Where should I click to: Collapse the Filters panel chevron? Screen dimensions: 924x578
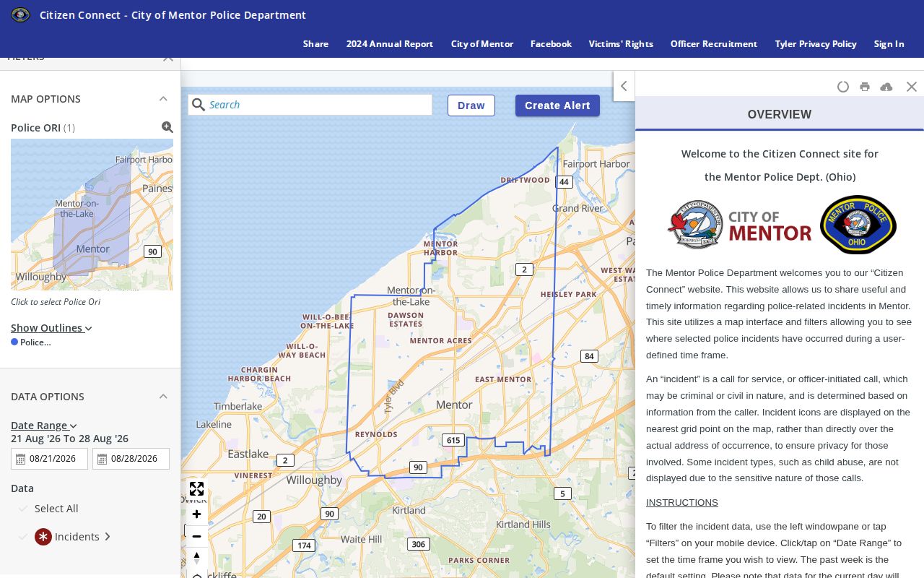coord(168,58)
